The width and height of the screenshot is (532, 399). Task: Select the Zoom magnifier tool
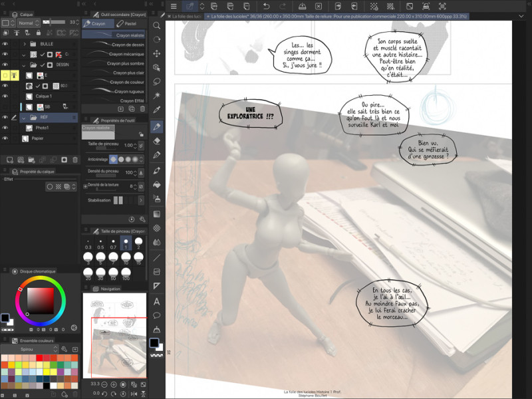pos(157,25)
